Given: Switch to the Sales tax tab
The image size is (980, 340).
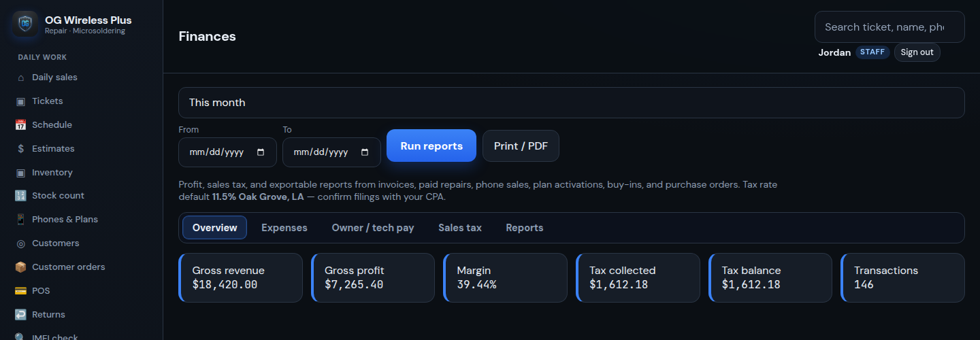Looking at the screenshot, I should pyautogui.click(x=460, y=228).
